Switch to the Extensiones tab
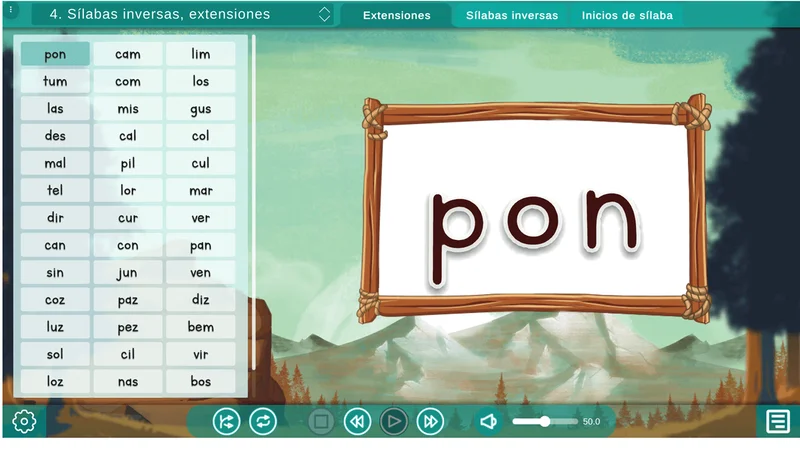 pyautogui.click(x=396, y=15)
